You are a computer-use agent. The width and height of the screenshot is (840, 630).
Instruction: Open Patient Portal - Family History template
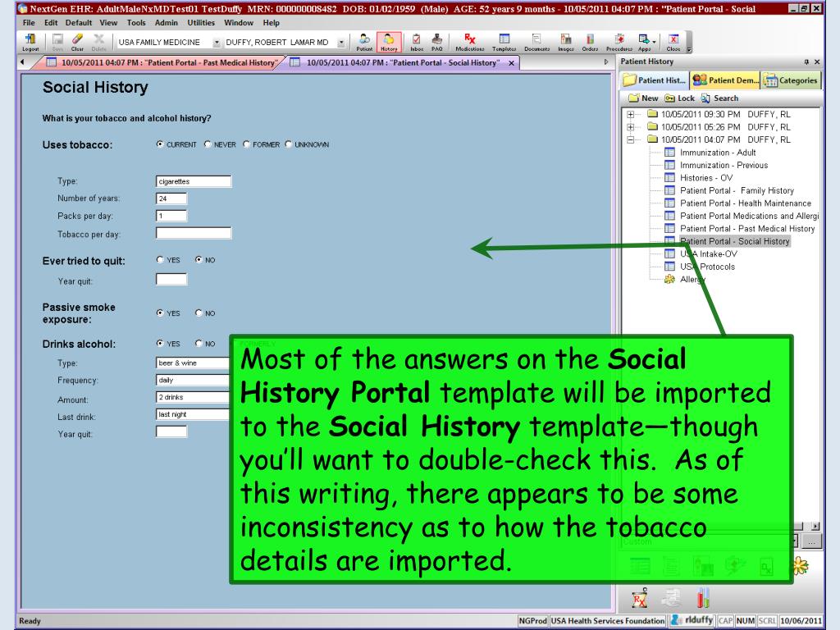[x=737, y=190]
